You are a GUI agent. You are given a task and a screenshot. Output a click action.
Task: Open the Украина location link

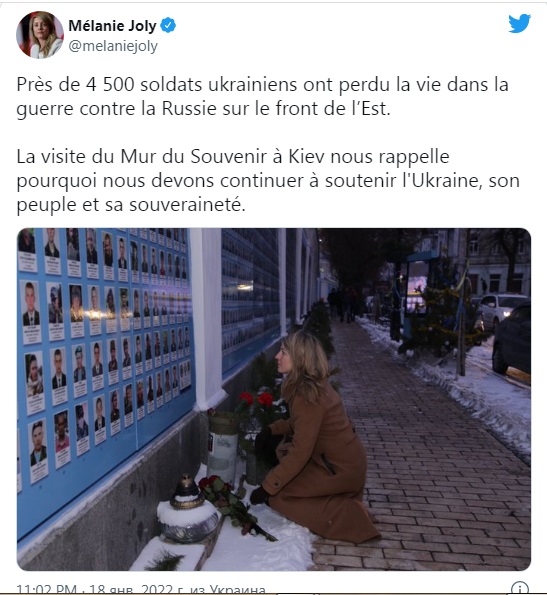[x=237, y=589]
